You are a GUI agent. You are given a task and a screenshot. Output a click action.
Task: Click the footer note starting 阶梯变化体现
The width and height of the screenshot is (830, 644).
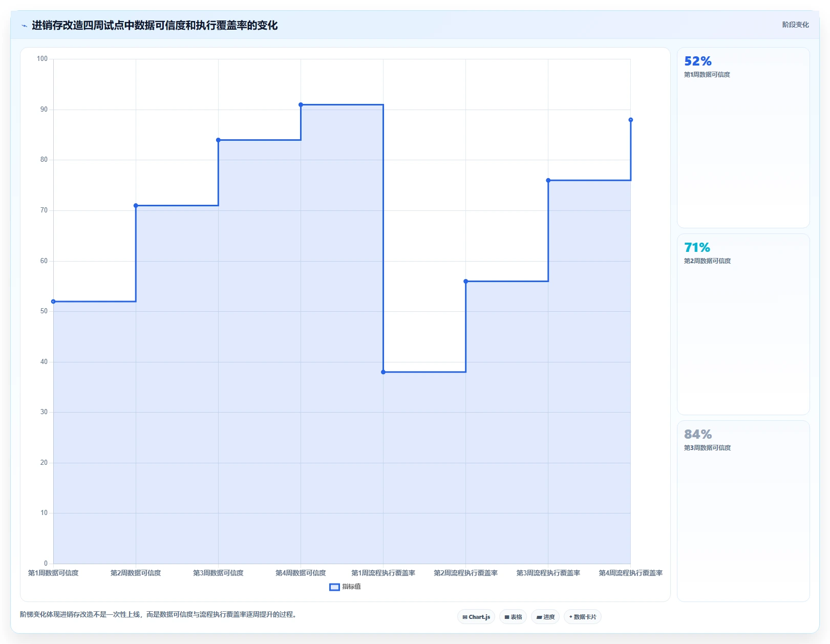pos(158,614)
